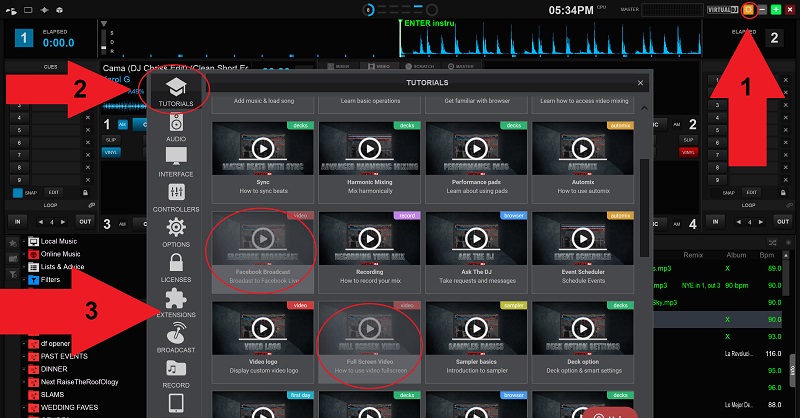Click left deck loop IN button
The width and height of the screenshot is (800, 418).
(17, 222)
